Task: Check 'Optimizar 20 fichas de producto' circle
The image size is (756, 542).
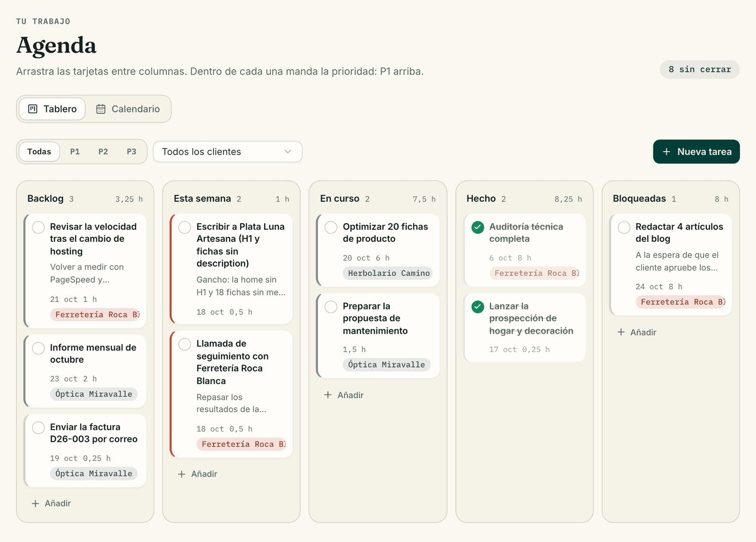Action: click(x=331, y=227)
